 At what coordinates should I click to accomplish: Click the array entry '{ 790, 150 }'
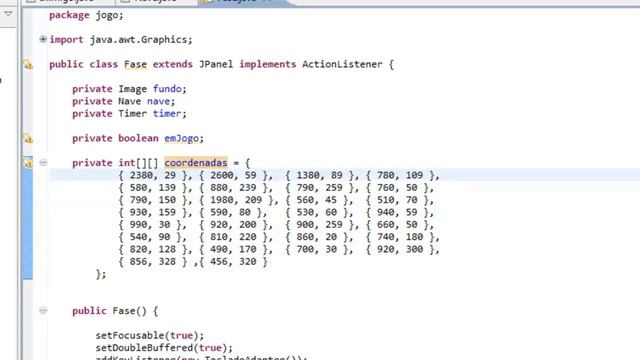point(153,200)
